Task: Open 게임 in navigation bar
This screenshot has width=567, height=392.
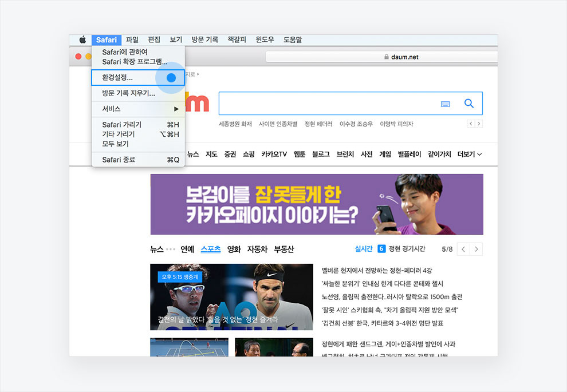Action: point(385,155)
